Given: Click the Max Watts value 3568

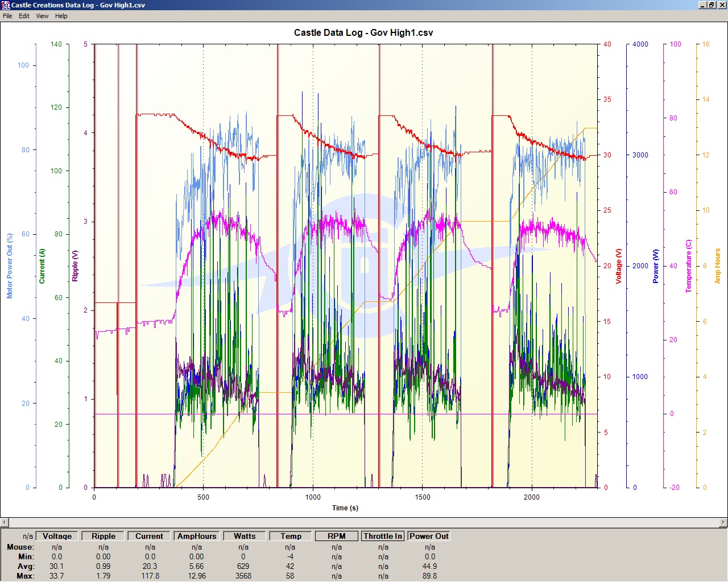Looking at the screenshot, I should 243,576.
